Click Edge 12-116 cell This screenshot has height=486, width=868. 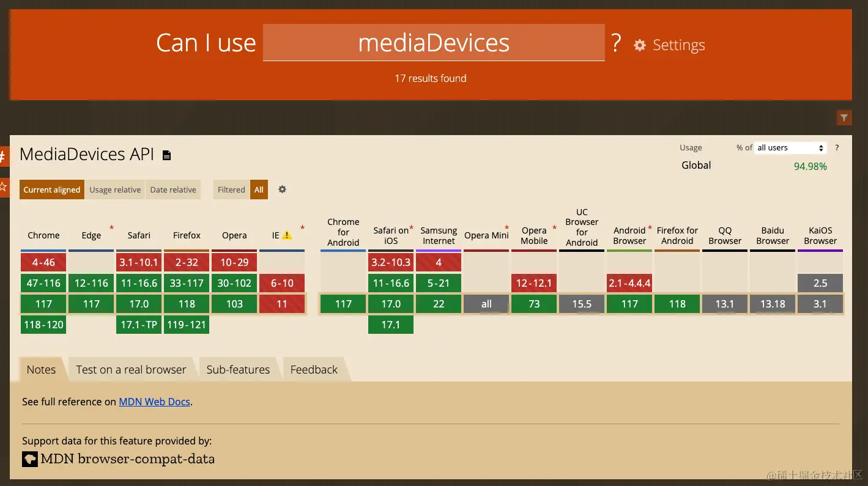click(x=91, y=283)
